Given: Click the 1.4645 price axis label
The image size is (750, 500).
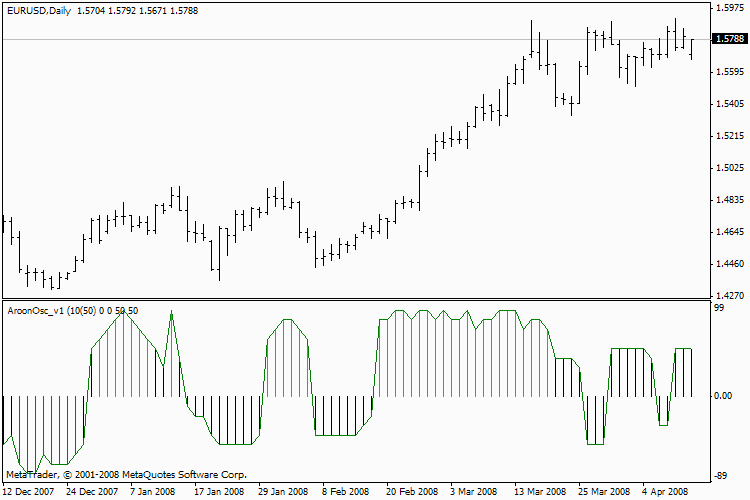Looking at the screenshot, I should click(x=730, y=232).
